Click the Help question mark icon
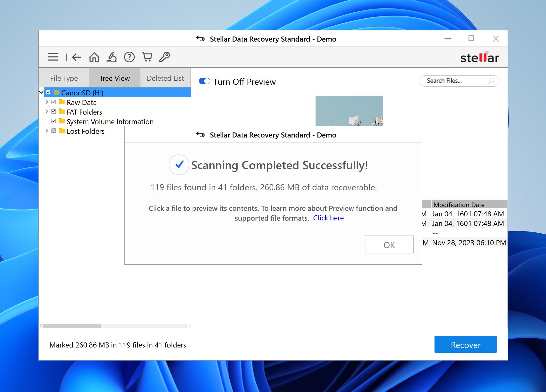The image size is (546, 392). pos(129,57)
